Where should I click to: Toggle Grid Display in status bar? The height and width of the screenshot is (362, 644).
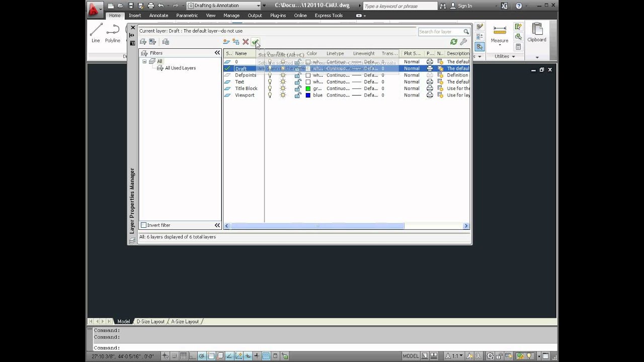184,356
